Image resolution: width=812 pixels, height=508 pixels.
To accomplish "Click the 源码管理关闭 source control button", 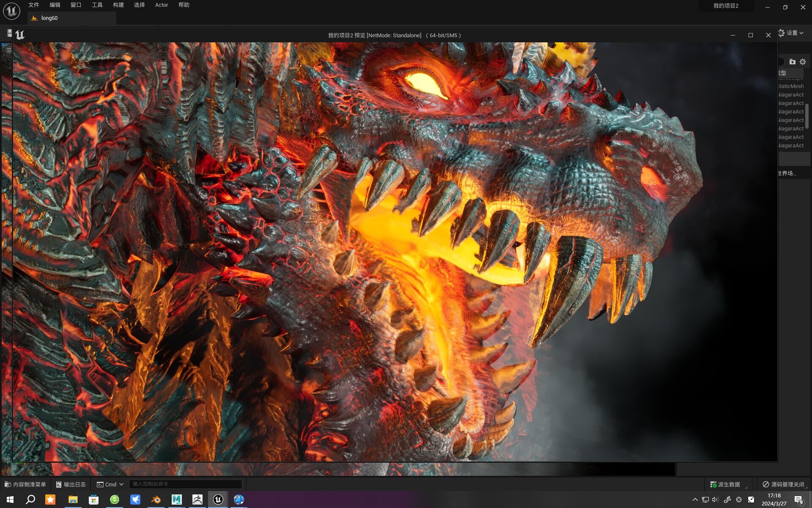I will [784, 484].
